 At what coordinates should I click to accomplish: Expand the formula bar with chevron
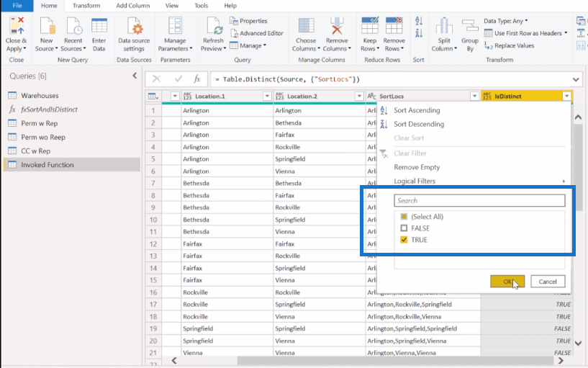click(x=576, y=79)
